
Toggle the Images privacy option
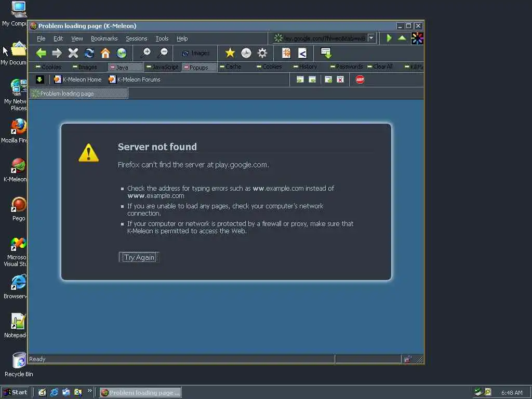[x=85, y=67]
